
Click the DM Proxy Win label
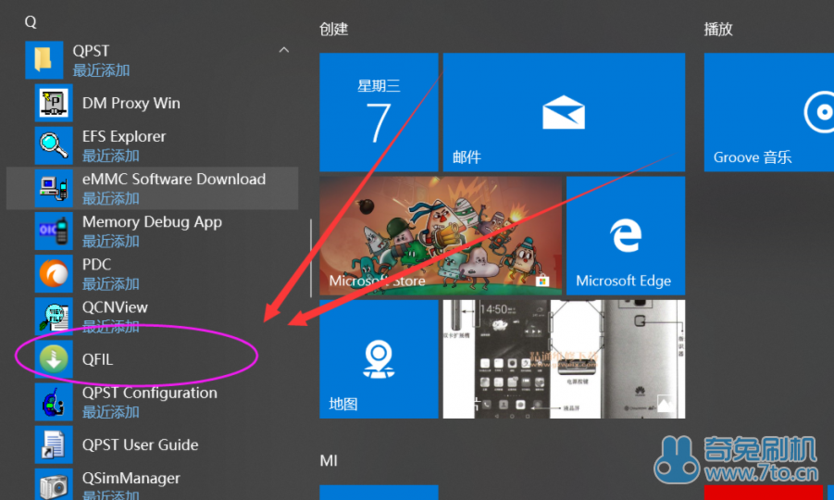[x=131, y=103]
